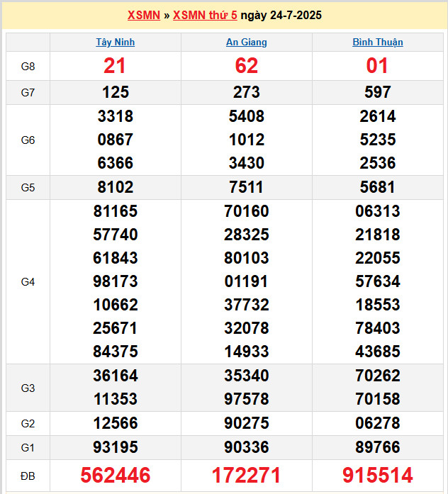Click the G6 number 3318
The height and width of the screenshot is (494, 448).
116,116
